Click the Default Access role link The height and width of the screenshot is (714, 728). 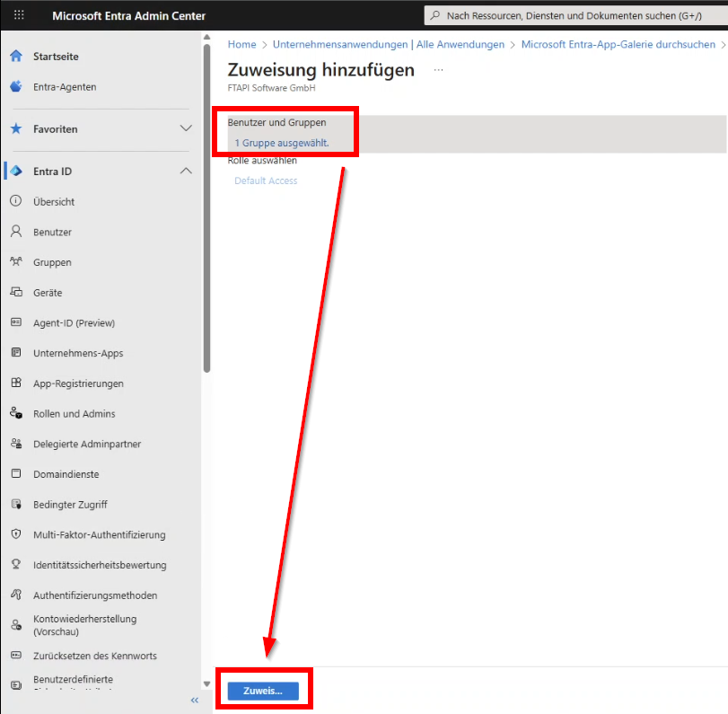266,181
